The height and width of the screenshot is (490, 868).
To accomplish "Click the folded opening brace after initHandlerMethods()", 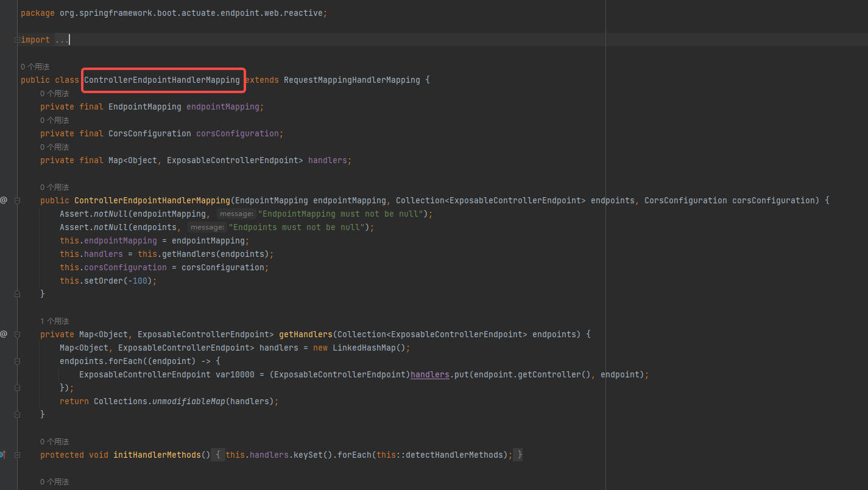I will point(218,455).
